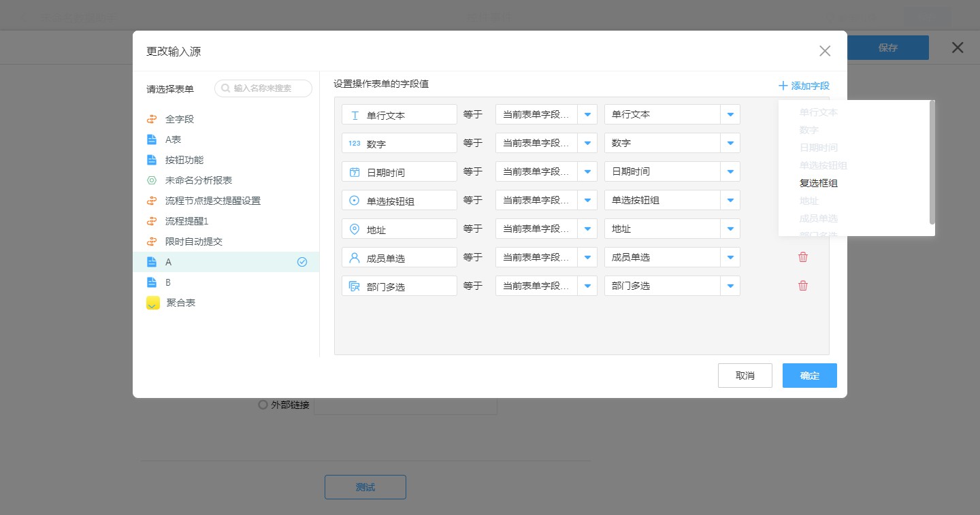
Task: Expand 部门多选 value dropdown arrow
Action: [730, 286]
